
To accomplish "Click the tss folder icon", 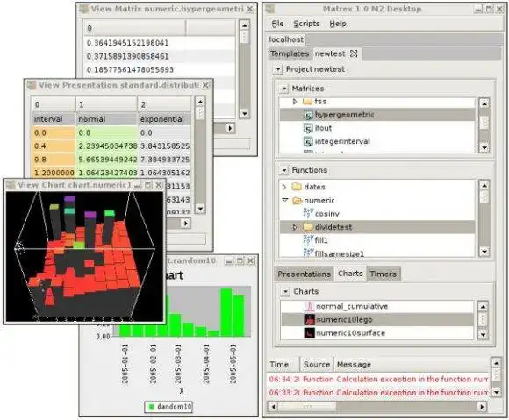I will point(307,102).
